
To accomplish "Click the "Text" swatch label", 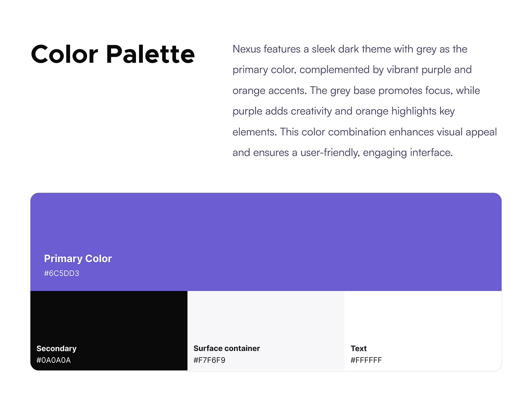I will pyautogui.click(x=359, y=348).
